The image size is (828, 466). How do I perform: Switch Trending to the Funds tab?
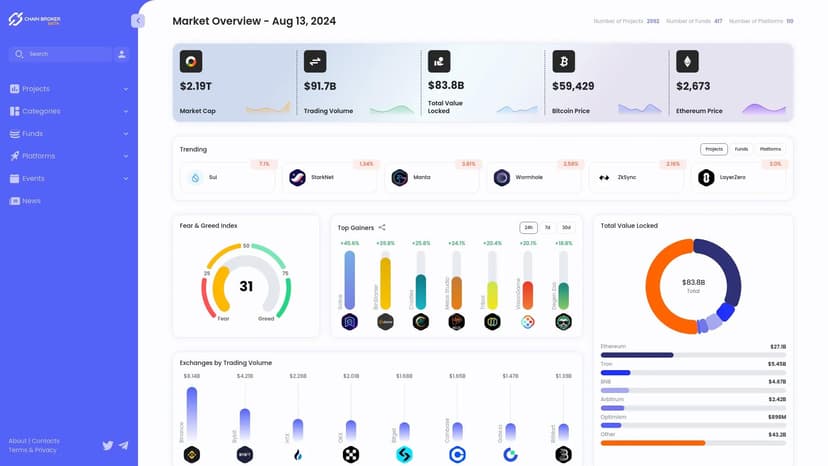pos(741,149)
